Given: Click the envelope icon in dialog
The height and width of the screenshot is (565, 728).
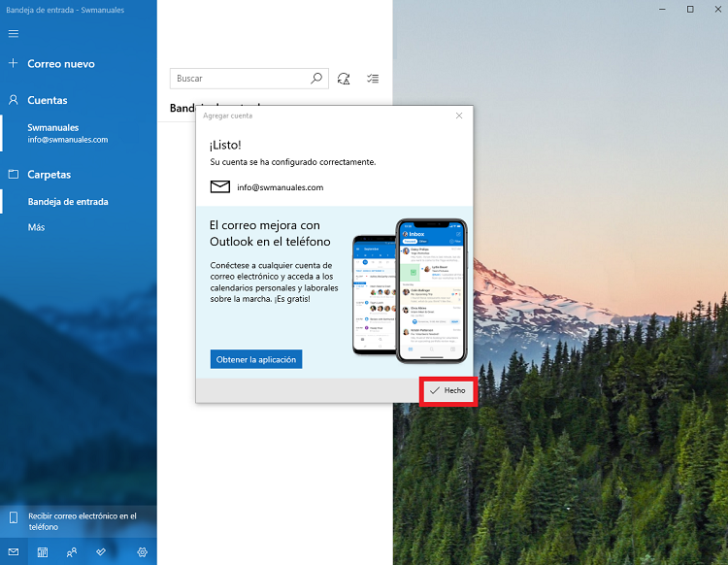Looking at the screenshot, I should coord(220,186).
